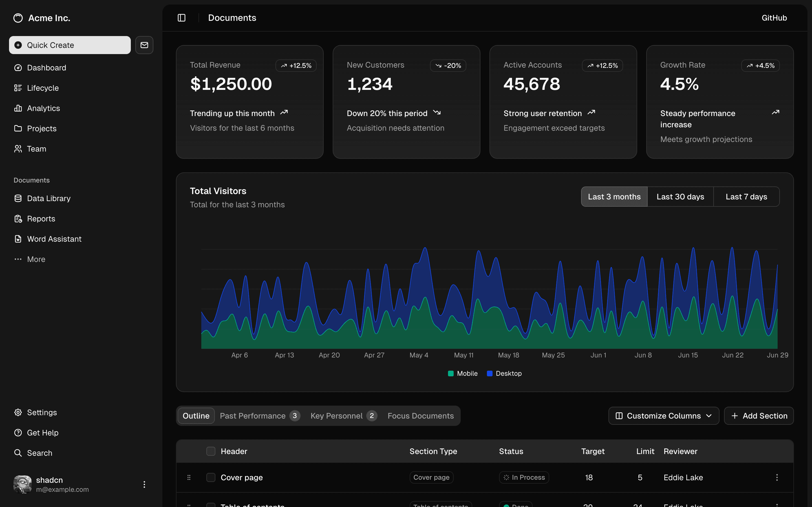Open the inbox icon beside Quick Create
812x507 pixels.
[144, 45]
